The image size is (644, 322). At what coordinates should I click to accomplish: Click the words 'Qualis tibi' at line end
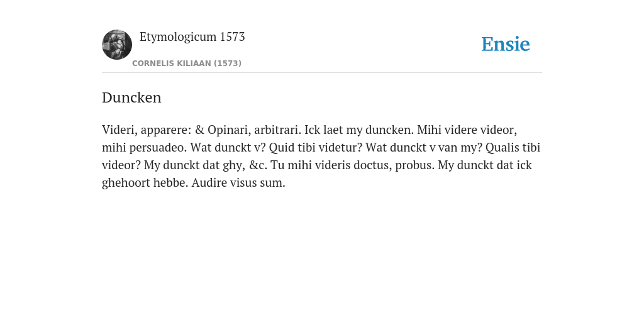click(x=513, y=147)
